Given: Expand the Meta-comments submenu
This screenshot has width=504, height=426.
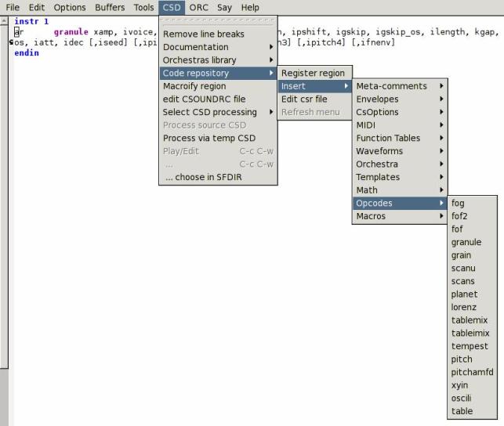Looking at the screenshot, I should tap(400, 86).
